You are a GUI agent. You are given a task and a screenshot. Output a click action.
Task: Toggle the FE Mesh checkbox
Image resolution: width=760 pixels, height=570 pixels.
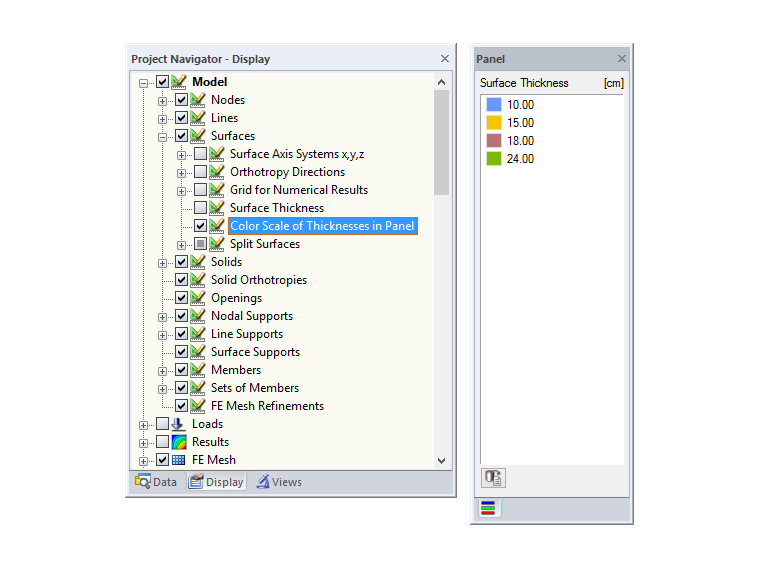162,459
